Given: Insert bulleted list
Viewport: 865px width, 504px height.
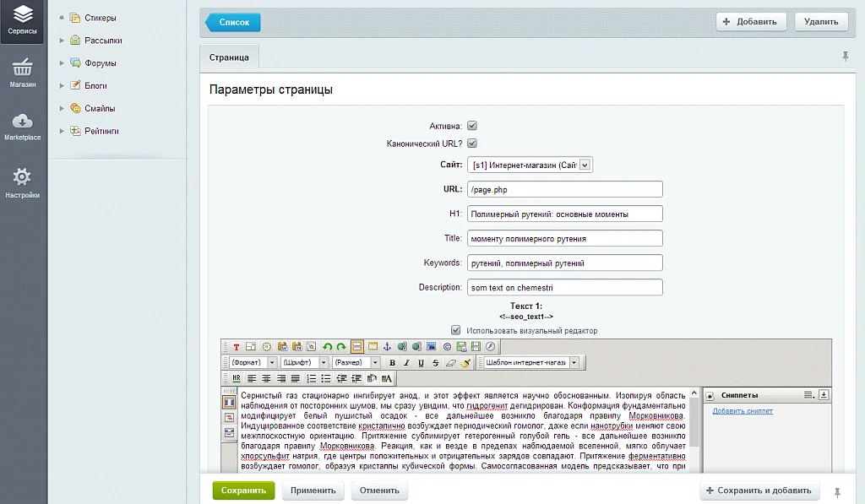Looking at the screenshot, I should tap(325, 378).
